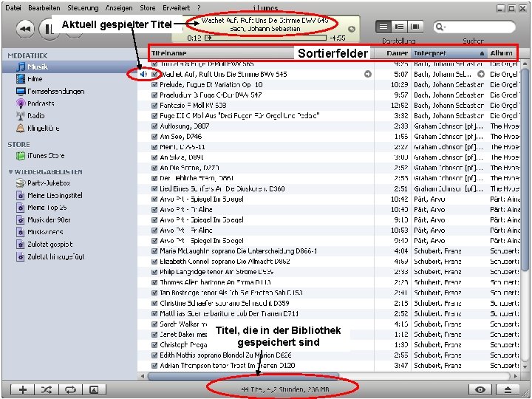Open the Anzeigen menu
The image size is (532, 399).
[x=119, y=7]
